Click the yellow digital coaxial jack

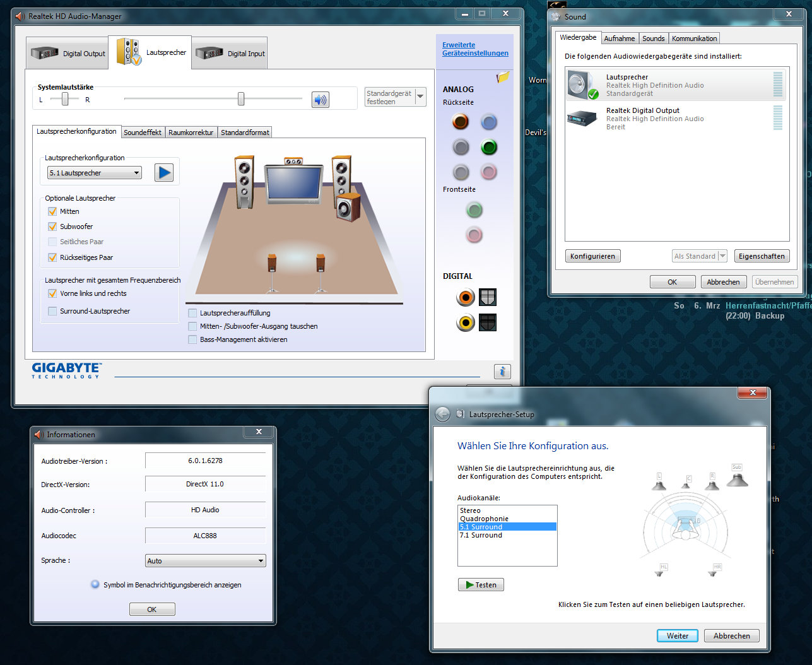point(466,322)
